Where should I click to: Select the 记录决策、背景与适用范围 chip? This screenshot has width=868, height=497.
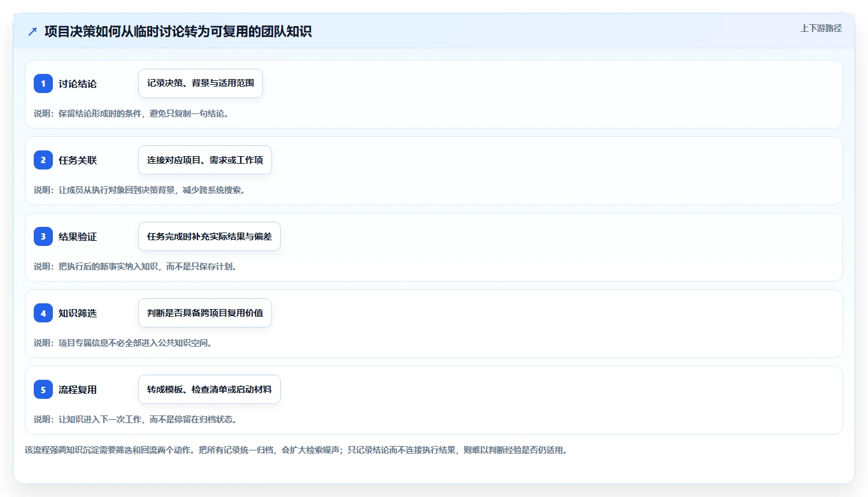pos(201,83)
